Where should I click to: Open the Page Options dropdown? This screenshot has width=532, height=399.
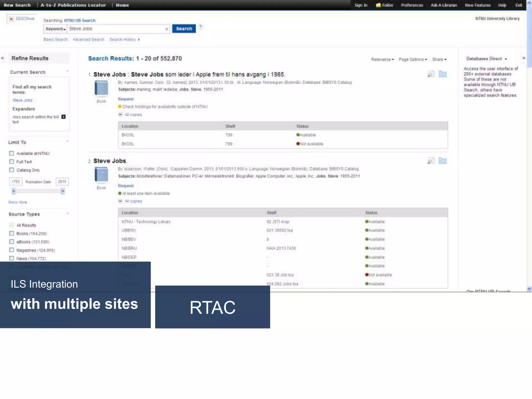click(x=413, y=59)
